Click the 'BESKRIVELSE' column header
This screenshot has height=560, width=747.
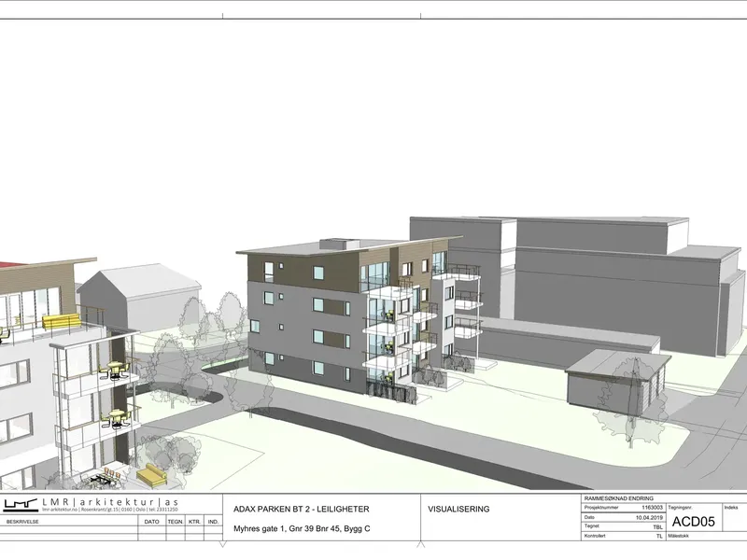tap(22, 522)
